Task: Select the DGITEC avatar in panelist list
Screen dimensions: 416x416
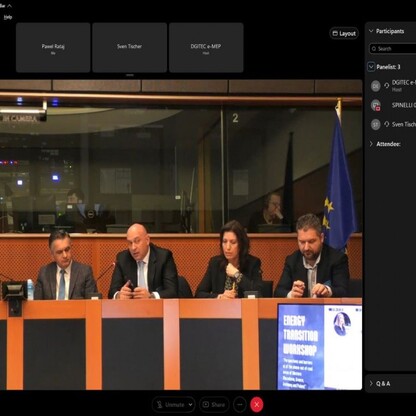Action: tap(376, 86)
